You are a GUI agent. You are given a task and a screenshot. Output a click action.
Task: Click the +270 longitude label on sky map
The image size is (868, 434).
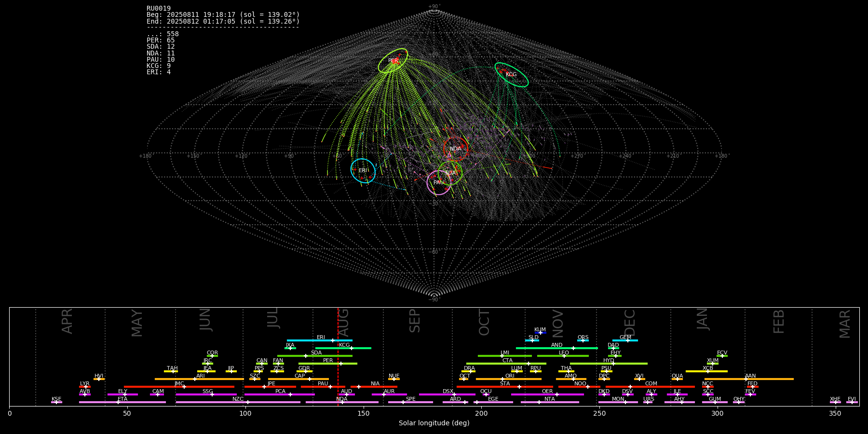coord(577,156)
